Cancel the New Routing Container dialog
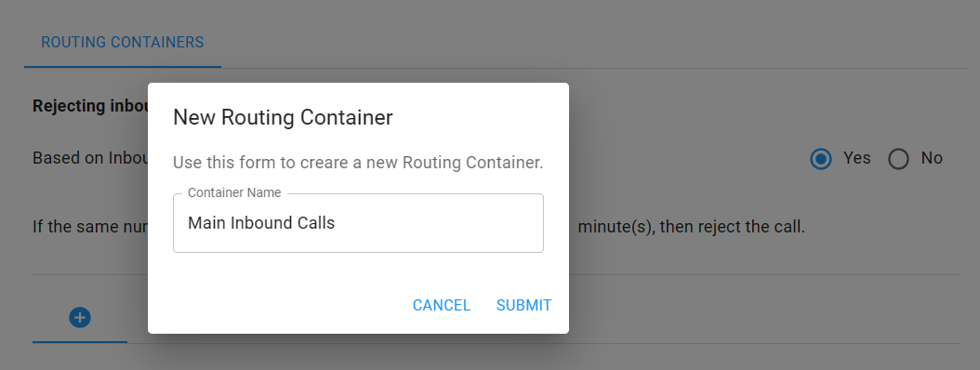Image resolution: width=980 pixels, height=370 pixels. point(442,305)
